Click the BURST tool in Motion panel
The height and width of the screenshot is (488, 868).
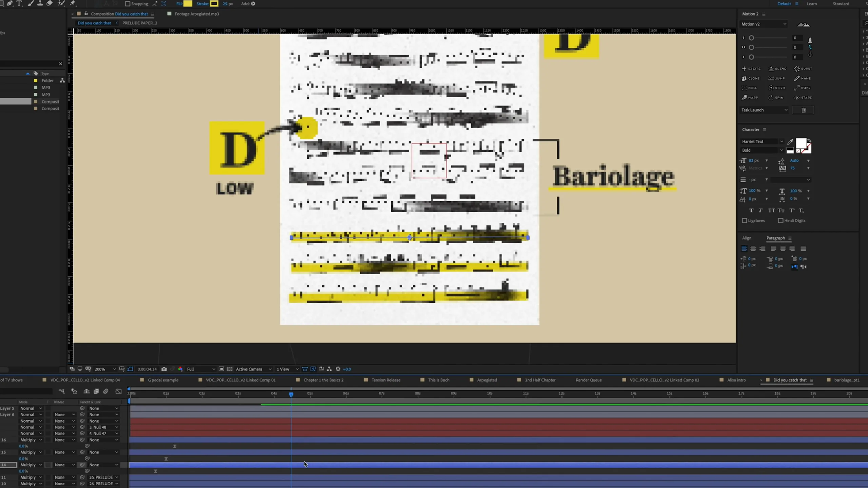(803, 69)
